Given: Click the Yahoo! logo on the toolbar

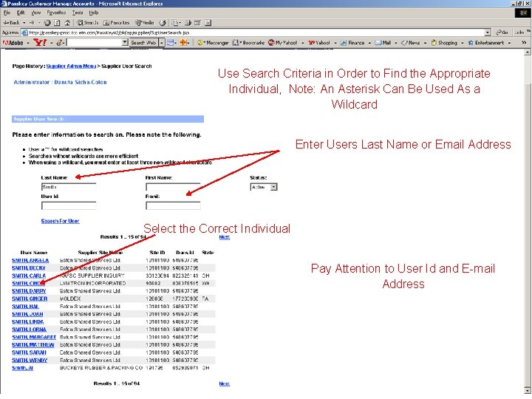Looking at the screenshot, I should pos(40,42).
